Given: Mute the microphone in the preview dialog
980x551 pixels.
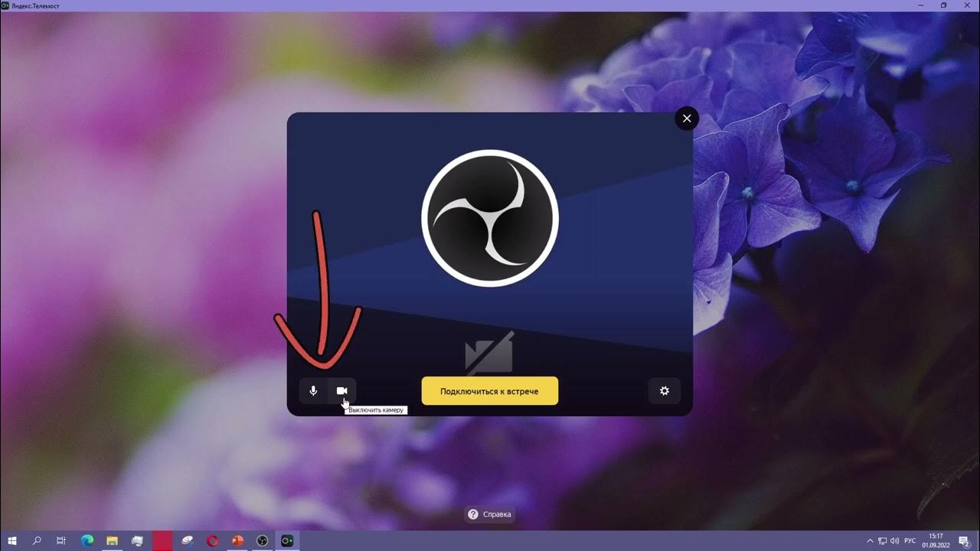Looking at the screenshot, I should [313, 391].
